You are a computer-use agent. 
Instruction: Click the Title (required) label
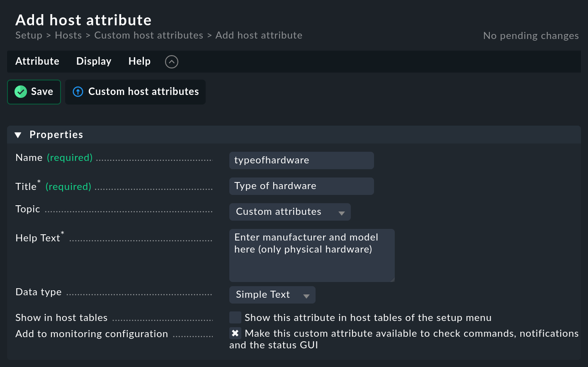click(53, 186)
